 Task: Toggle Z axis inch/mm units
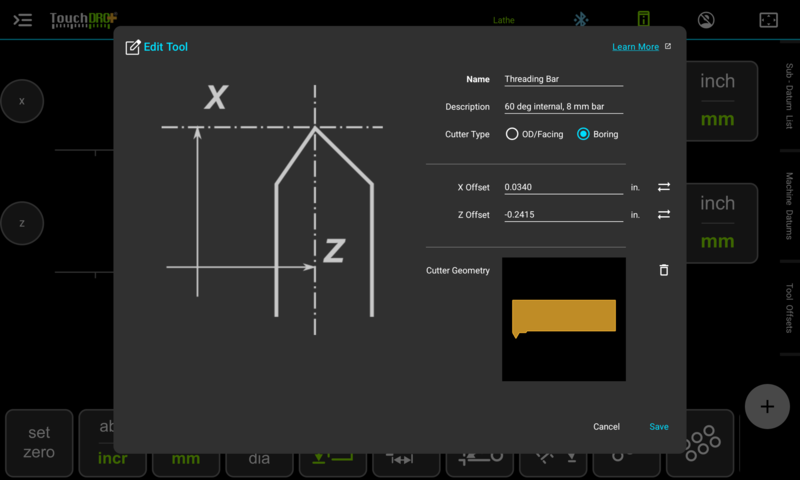(x=720, y=223)
